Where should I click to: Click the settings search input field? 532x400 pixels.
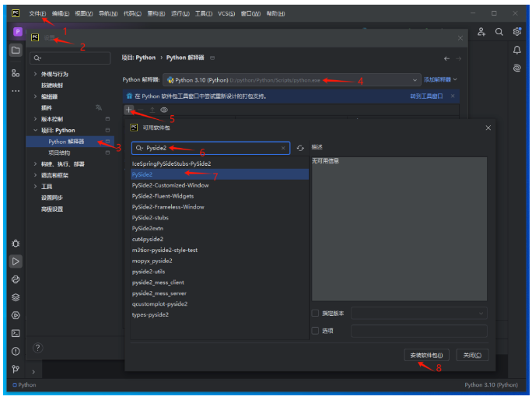click(70, 58)
